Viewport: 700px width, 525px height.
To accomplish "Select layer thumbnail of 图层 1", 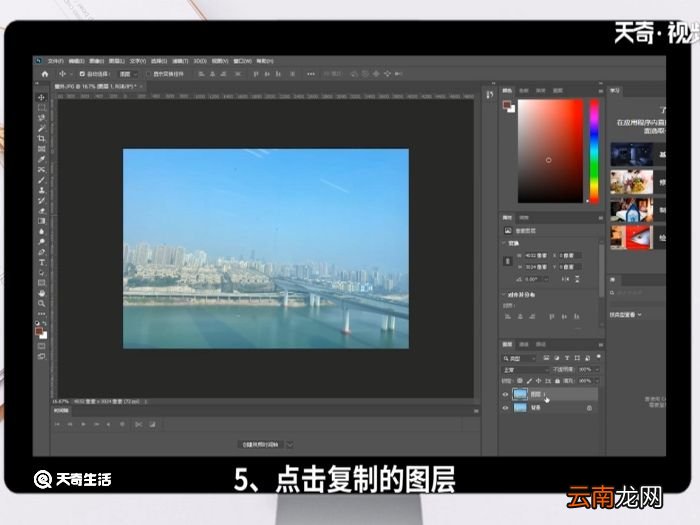I will click(520, 394).
